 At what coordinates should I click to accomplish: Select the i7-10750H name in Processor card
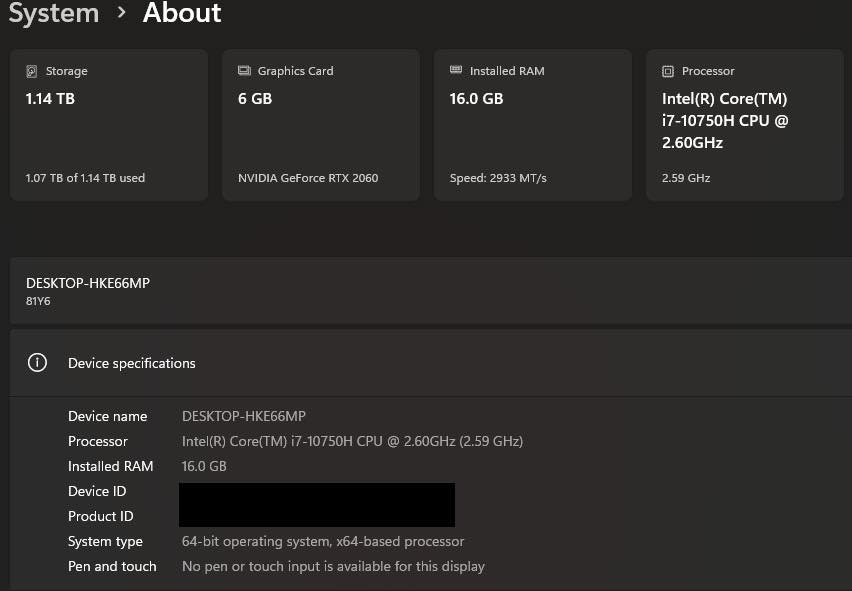coord(725,121)
